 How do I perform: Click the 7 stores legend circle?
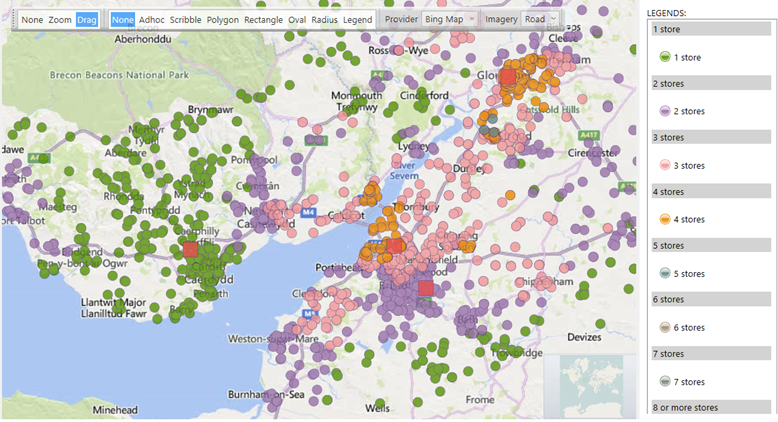665,381
